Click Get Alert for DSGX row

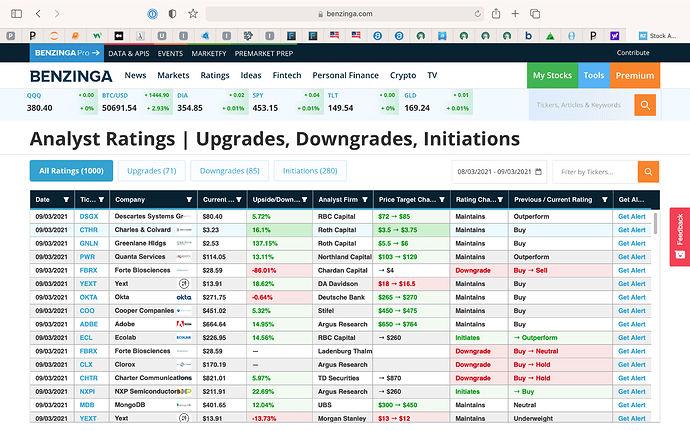click(x=632, y=216)
